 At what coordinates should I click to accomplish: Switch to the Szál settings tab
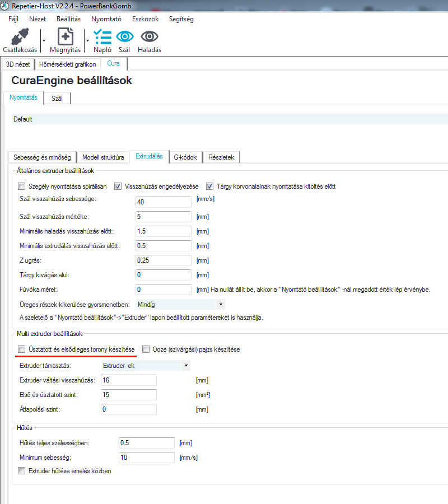click(57, 99)
